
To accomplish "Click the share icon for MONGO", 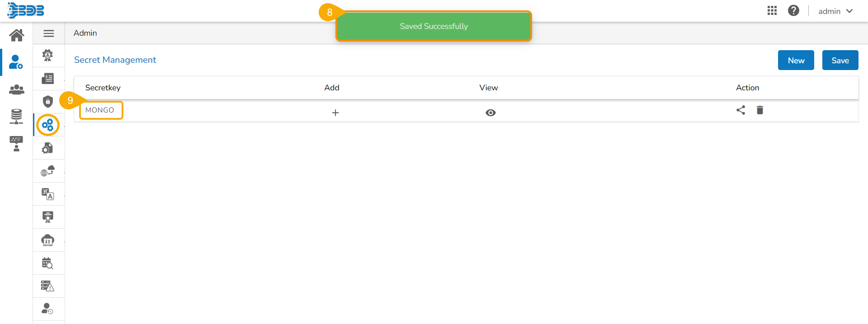I will click(x=741, y=110).
